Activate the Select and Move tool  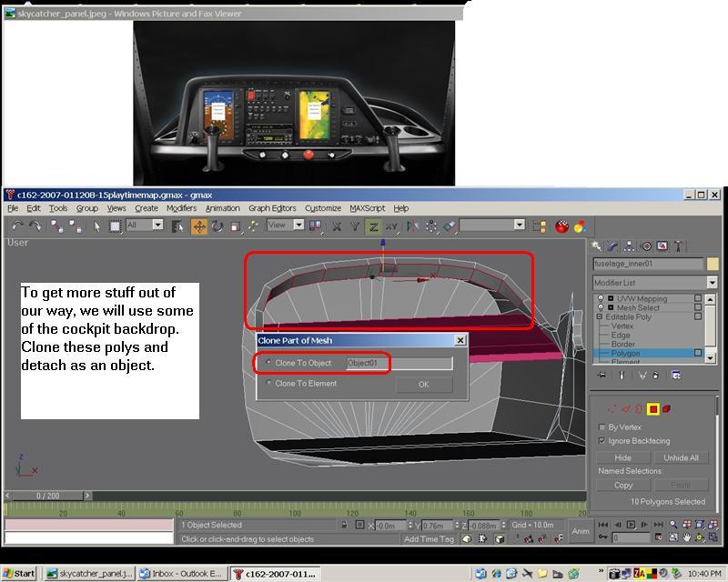[x=199, y=226]
